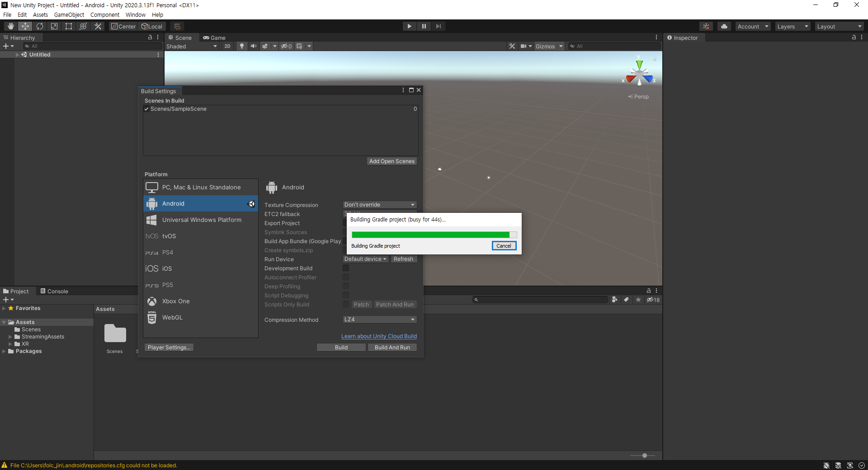868x470 pixels.
Task: Open the GameObject menu
Action: [69, 14]
